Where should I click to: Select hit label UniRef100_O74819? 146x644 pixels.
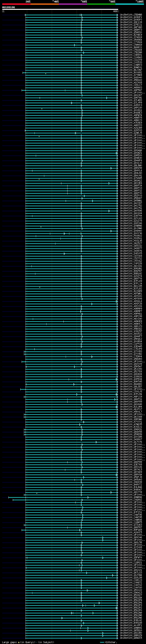point(131,37)
